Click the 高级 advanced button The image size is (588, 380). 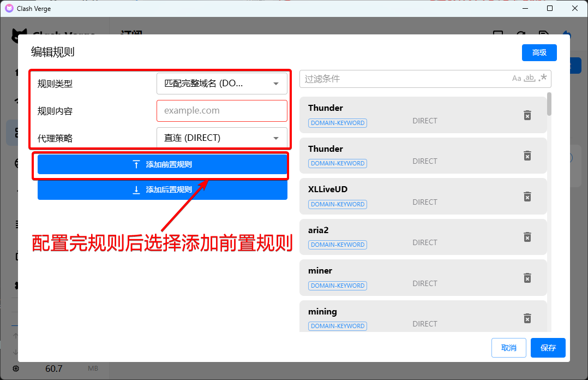coord(539,52)
